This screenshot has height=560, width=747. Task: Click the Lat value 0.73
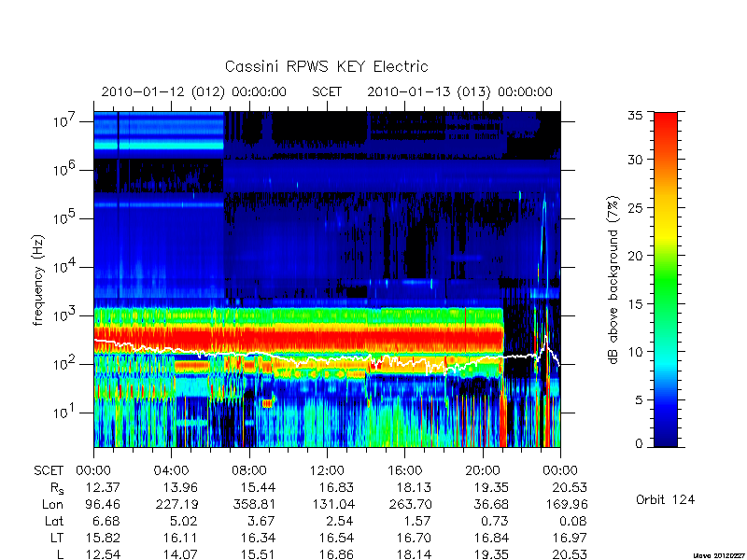tap(496, 522)
